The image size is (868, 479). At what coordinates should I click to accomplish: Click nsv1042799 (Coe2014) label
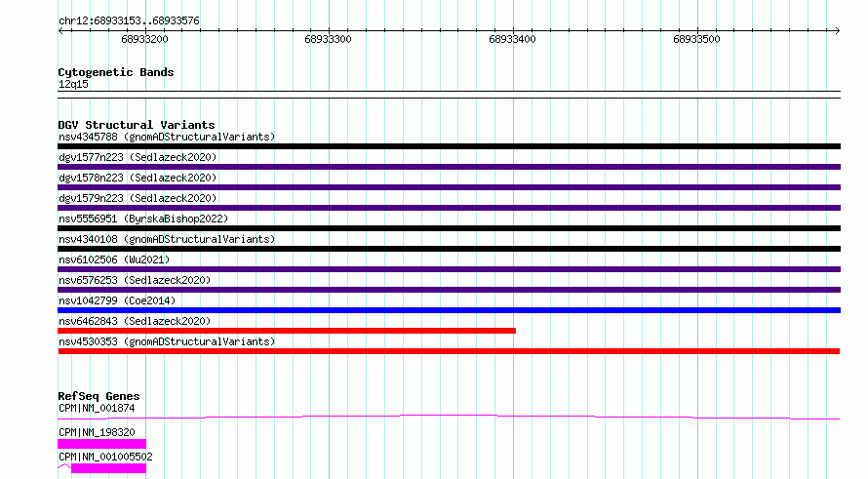[117, 300]
